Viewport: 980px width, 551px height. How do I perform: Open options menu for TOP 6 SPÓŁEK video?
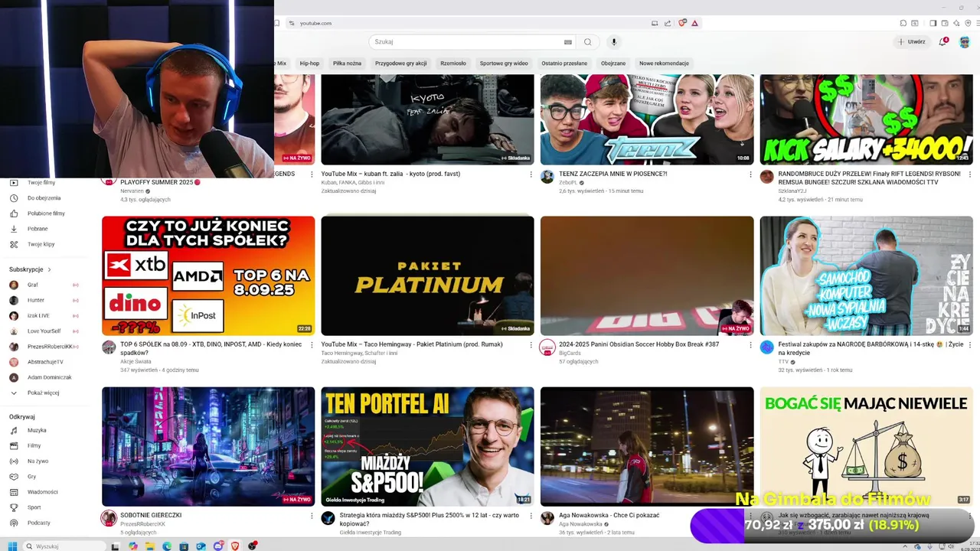(x=312, y=345)
